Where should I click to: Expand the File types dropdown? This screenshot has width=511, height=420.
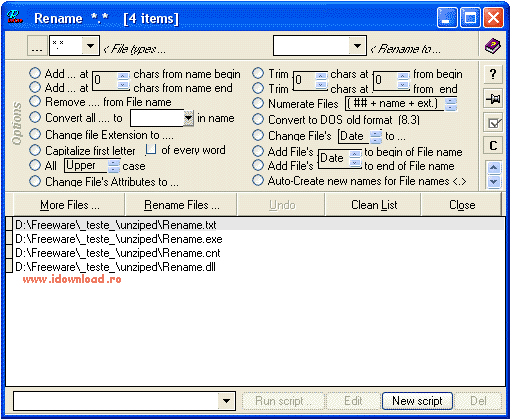(x=90, y=46)
